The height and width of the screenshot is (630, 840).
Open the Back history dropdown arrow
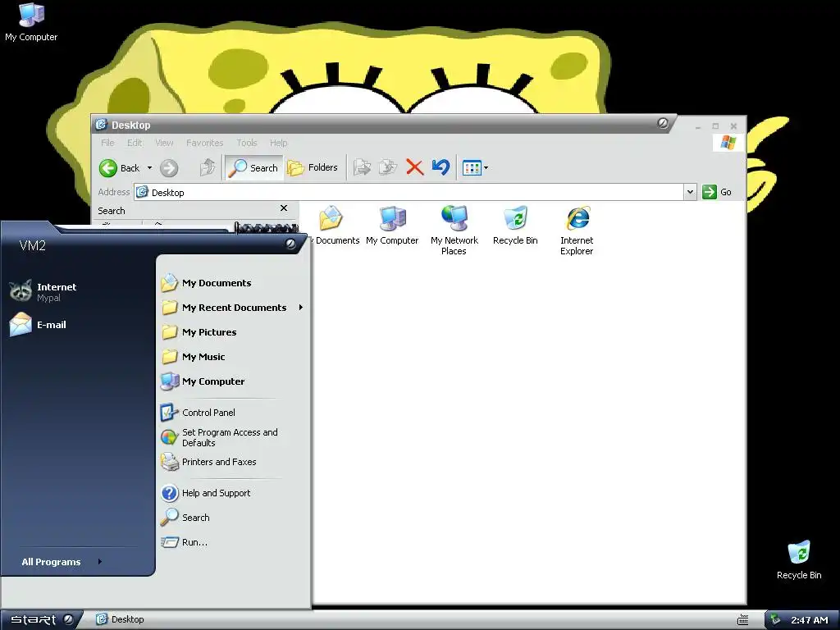point(149,167)
